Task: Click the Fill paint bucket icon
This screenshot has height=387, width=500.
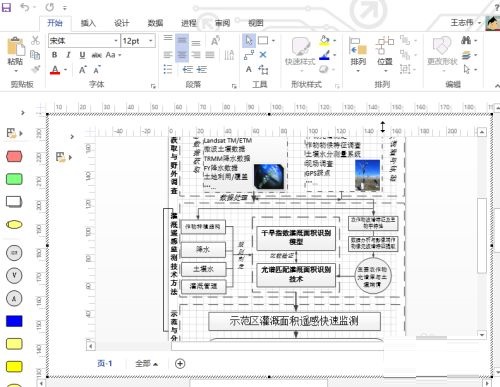Action: coord(324,41)
